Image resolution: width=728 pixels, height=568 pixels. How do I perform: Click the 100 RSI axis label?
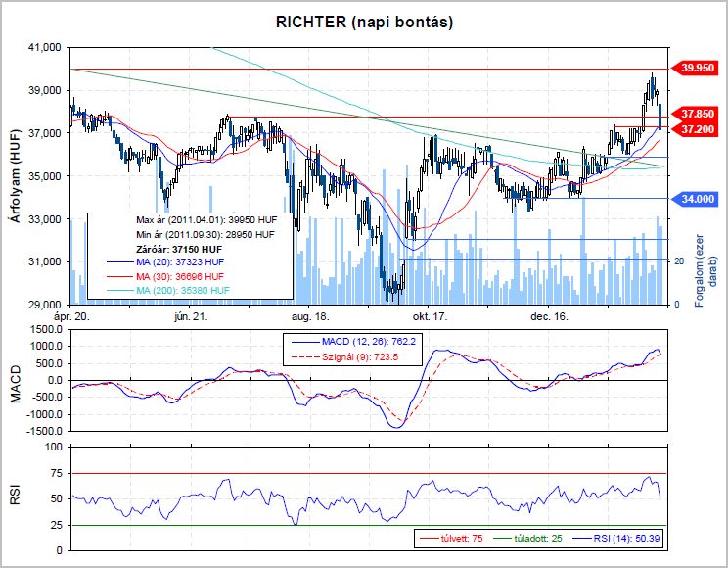pyautogui.click(x=54, y=448)
